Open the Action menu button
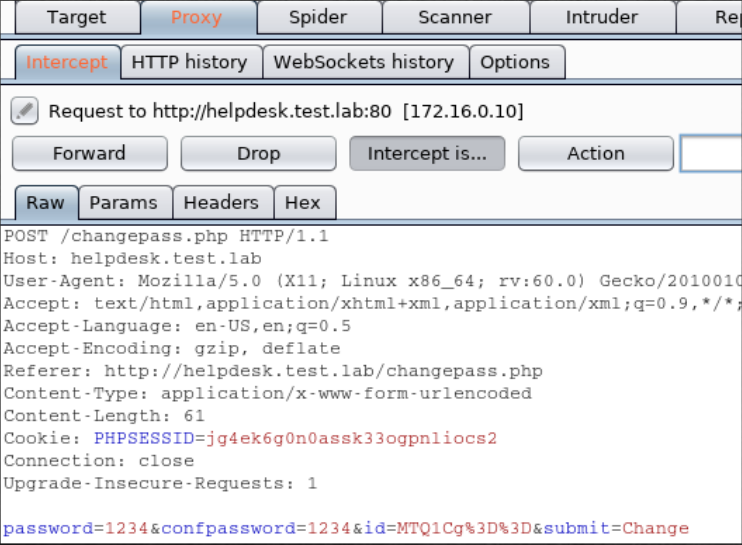The height and width of the screenshot is (545, 742). (x=595, y=154)
